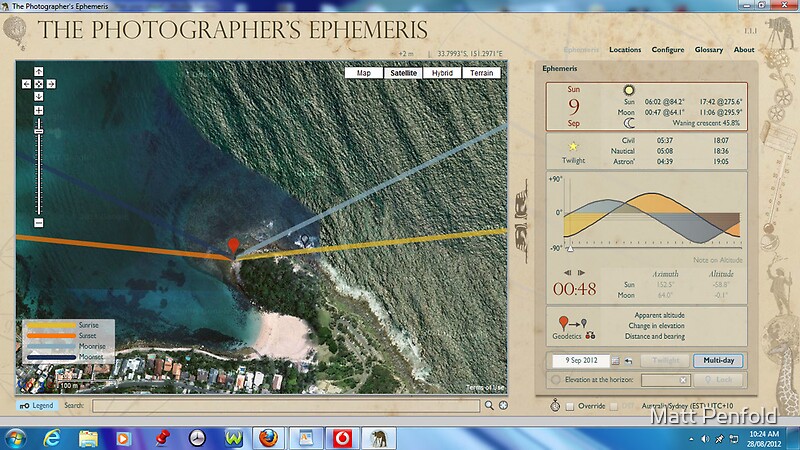Click the return to today arrow icon
Screen dimensions: 800x450
(x=629, y=361)
